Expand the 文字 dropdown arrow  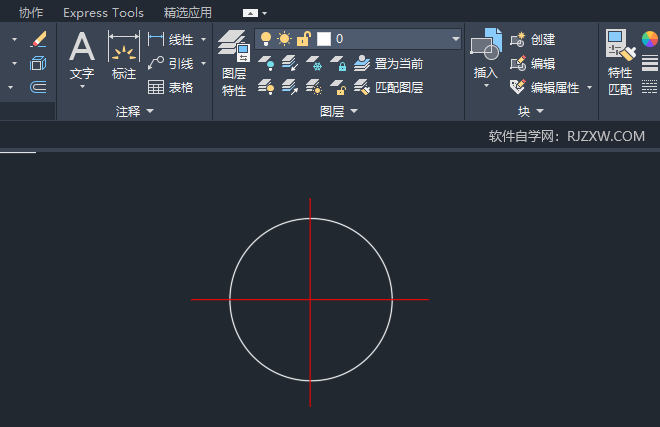(82, 86)
